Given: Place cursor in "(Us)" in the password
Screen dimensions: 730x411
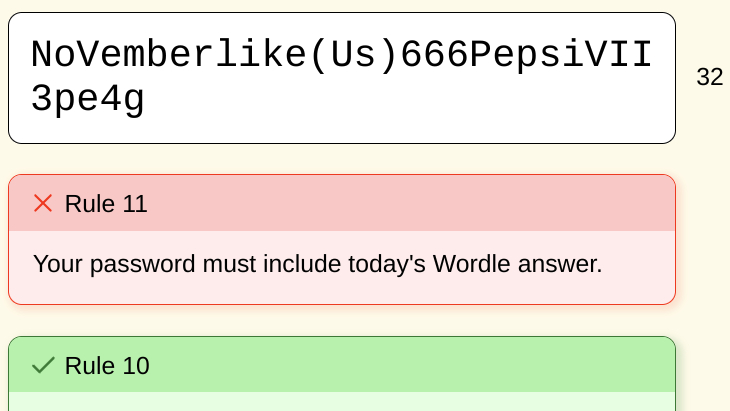Looking at the screenshot, I should [353, 56].
